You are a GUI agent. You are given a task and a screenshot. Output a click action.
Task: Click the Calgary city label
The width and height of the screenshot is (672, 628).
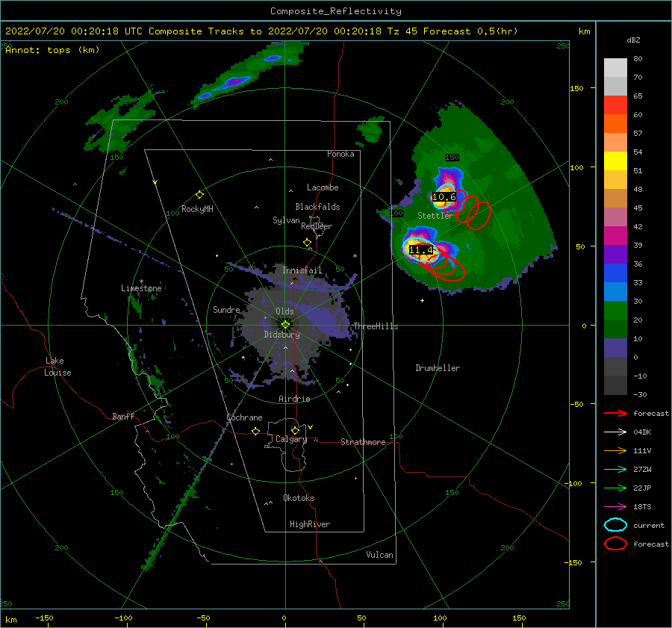[291, 439]
